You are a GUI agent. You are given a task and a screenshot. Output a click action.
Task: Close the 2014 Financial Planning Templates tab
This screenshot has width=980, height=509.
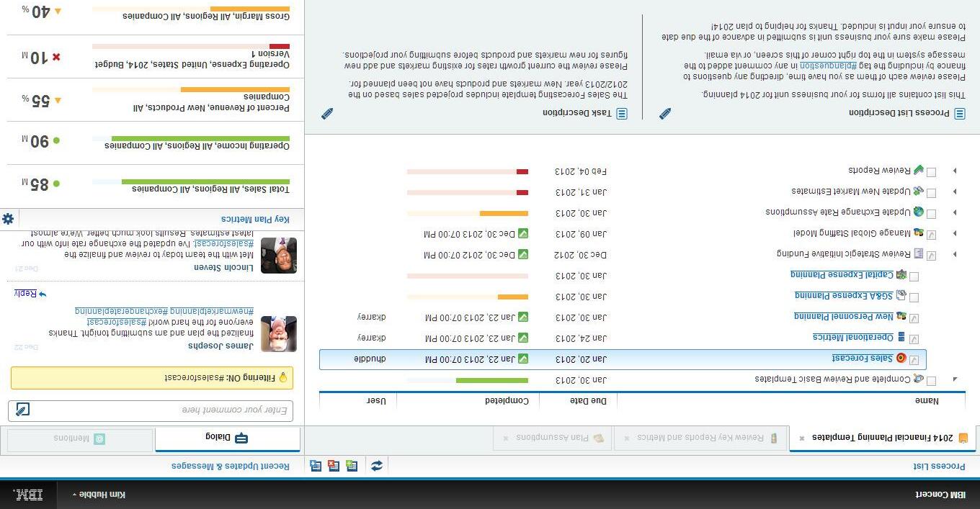[x=802, y=438]
